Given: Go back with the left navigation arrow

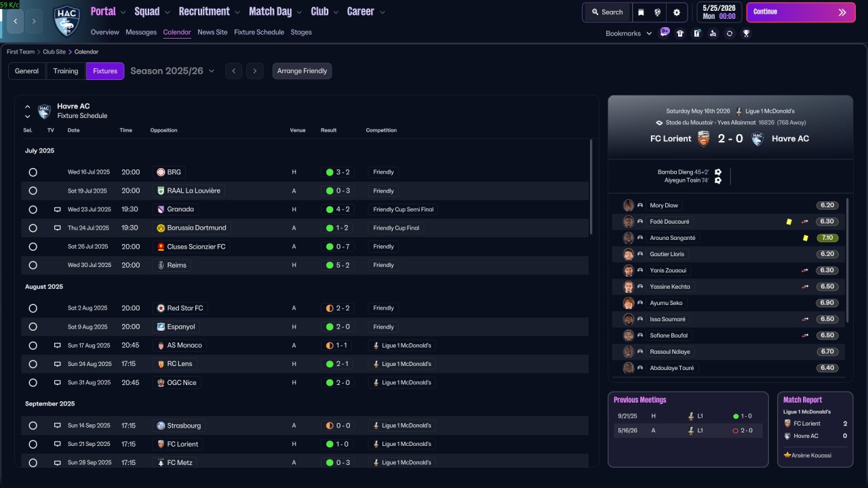Looking at the screenshot, I should 16,22.
